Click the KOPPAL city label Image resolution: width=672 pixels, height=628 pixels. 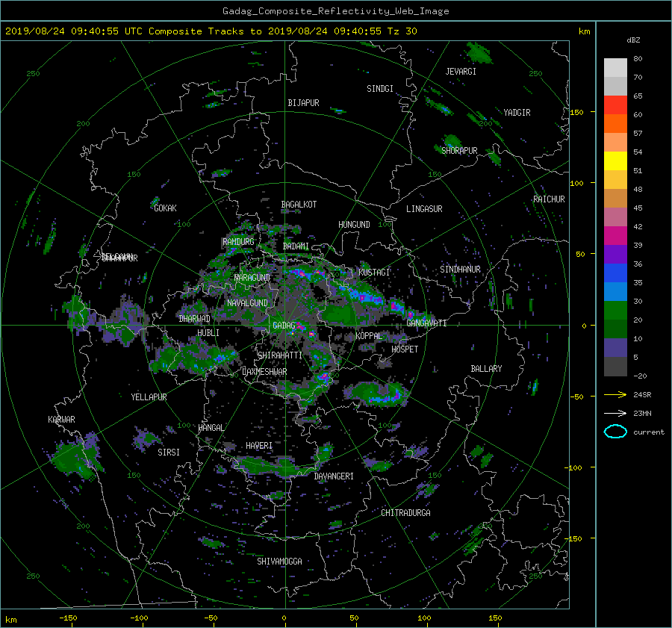(x=369, y=335)
